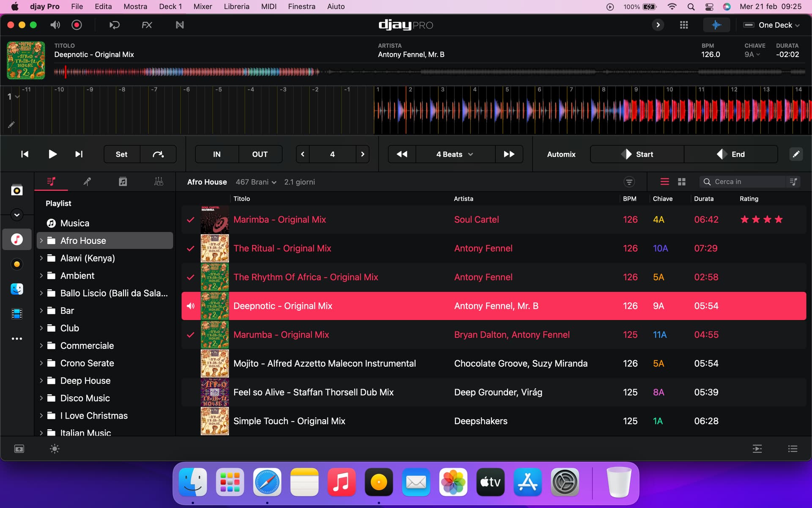Image resolution: width=812 pixels, height=508 pixels.
Task: Select the Finder source in sidebar
Action: (17, 289)
